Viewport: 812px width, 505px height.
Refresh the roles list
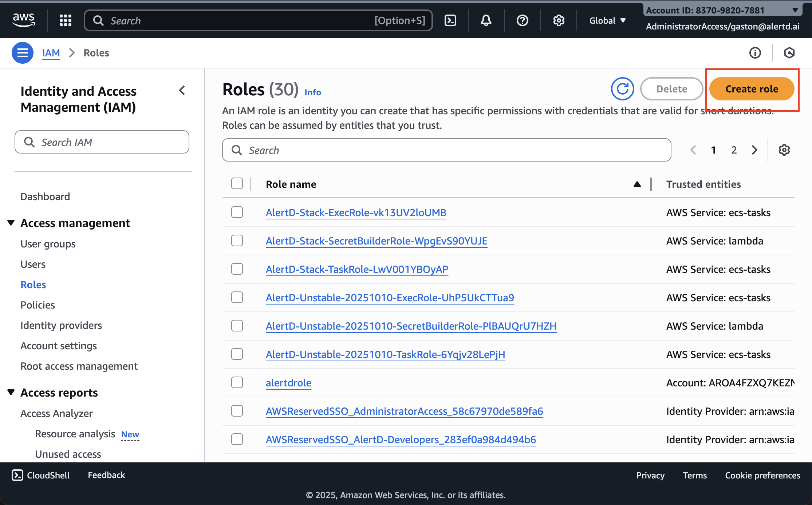tap(622, 88)
